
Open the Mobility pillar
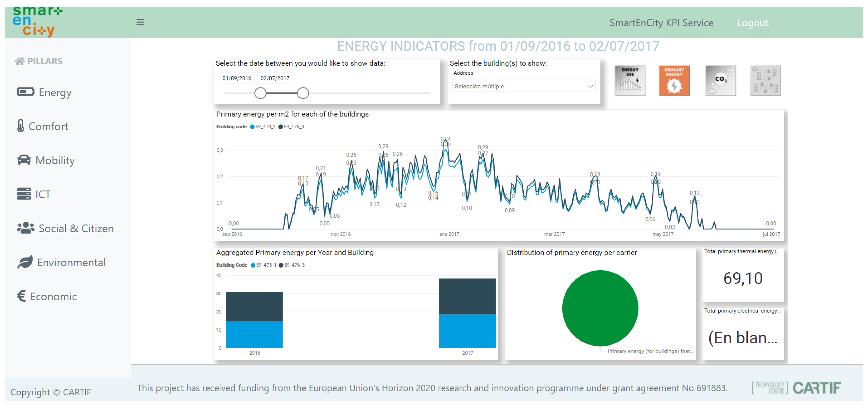[46, 160]
